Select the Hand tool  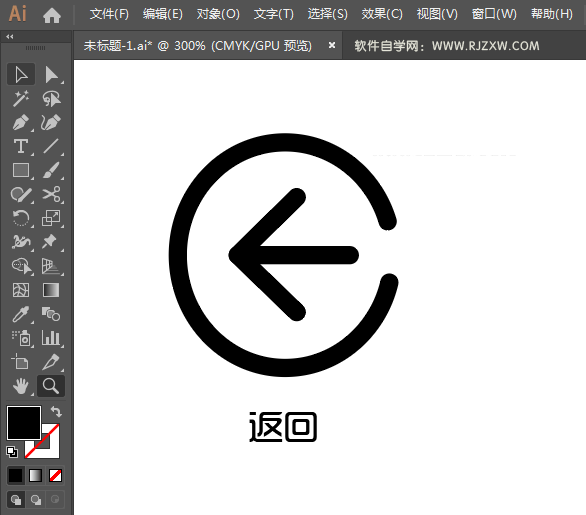click(x=21, y=386)
